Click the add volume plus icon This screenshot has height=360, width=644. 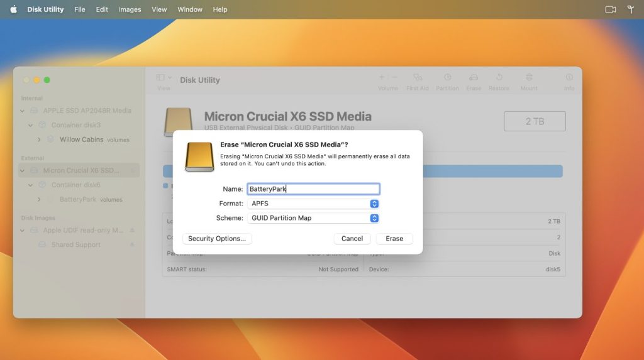(x=382, y=77)
